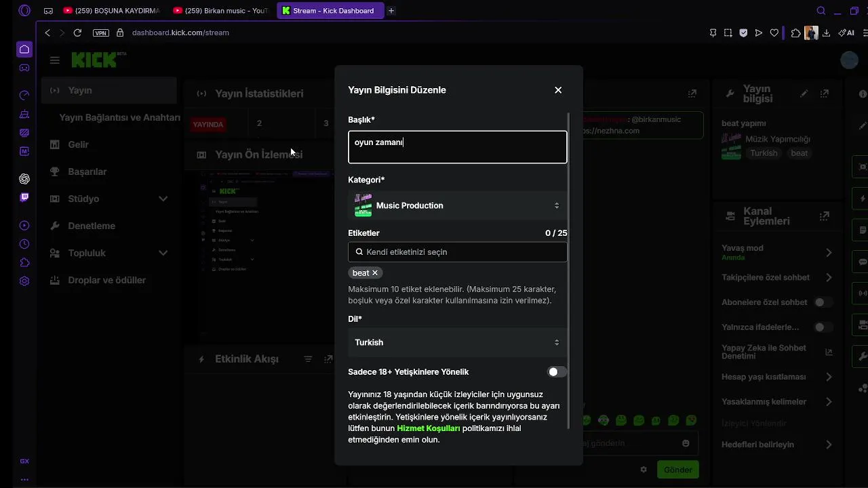Edit Yayın bilgisi with pencil icon
868x488 pixels.
(804, 94)
